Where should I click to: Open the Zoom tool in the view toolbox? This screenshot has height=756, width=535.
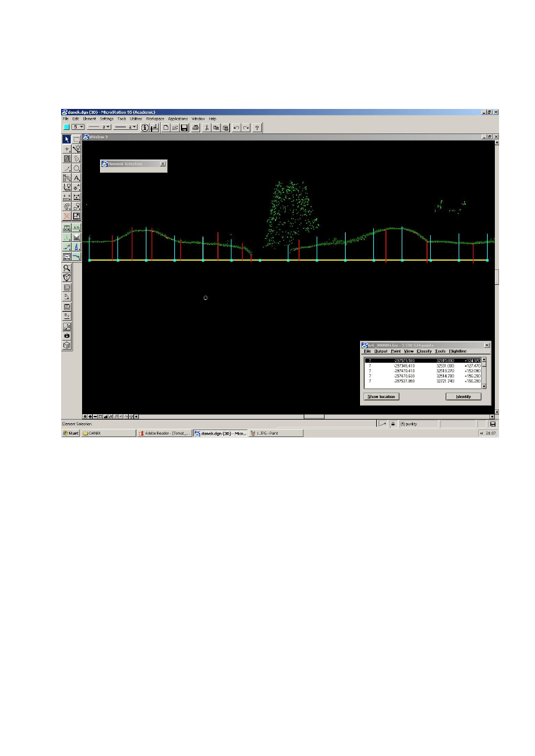point(67,268)
